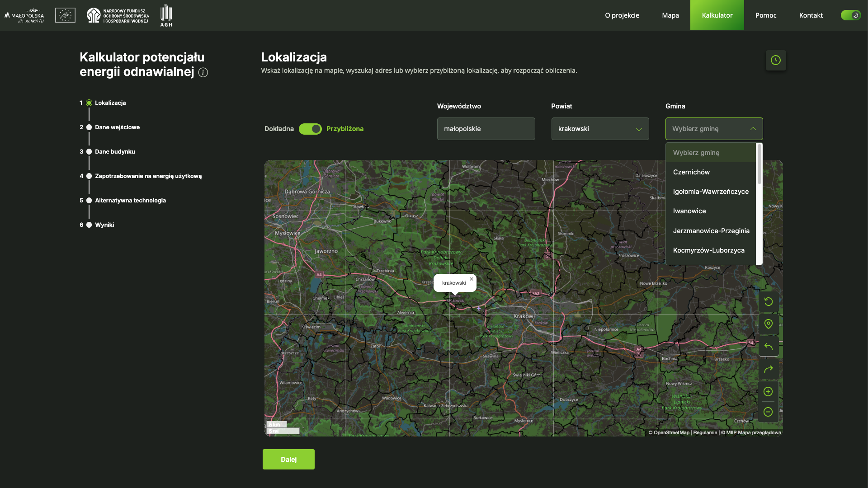
Task: Click the Małopolska dla Klimatu logo
Action: [24, 15]
